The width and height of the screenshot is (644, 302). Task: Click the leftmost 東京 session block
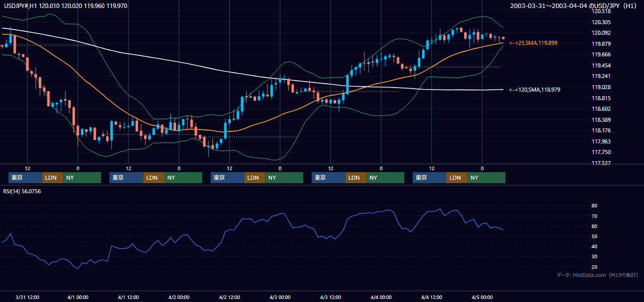pos(25,178)
